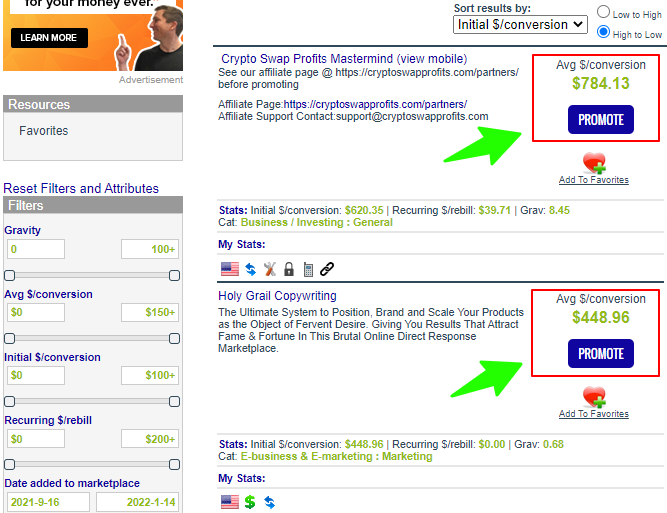Click end date field 2022-1-14
The image size is (667, 513).
[137, 502]
